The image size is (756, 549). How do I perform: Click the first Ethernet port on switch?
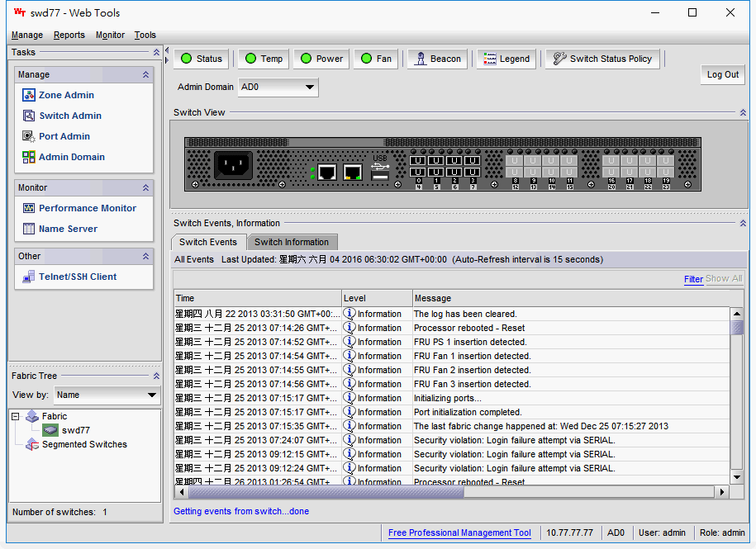(x=327, y=172)
